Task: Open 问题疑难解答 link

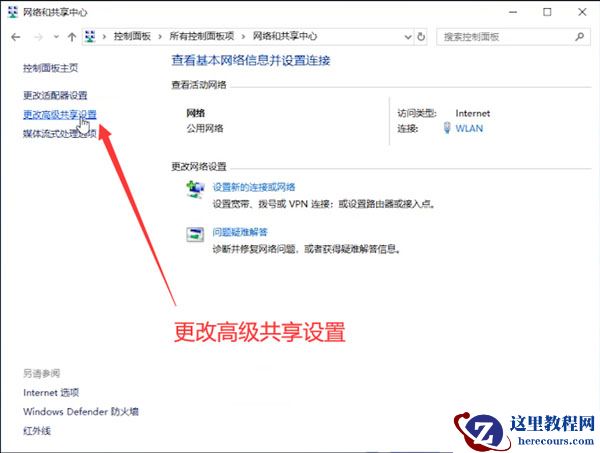Action: pyautogui.click(x=240, y=232)
